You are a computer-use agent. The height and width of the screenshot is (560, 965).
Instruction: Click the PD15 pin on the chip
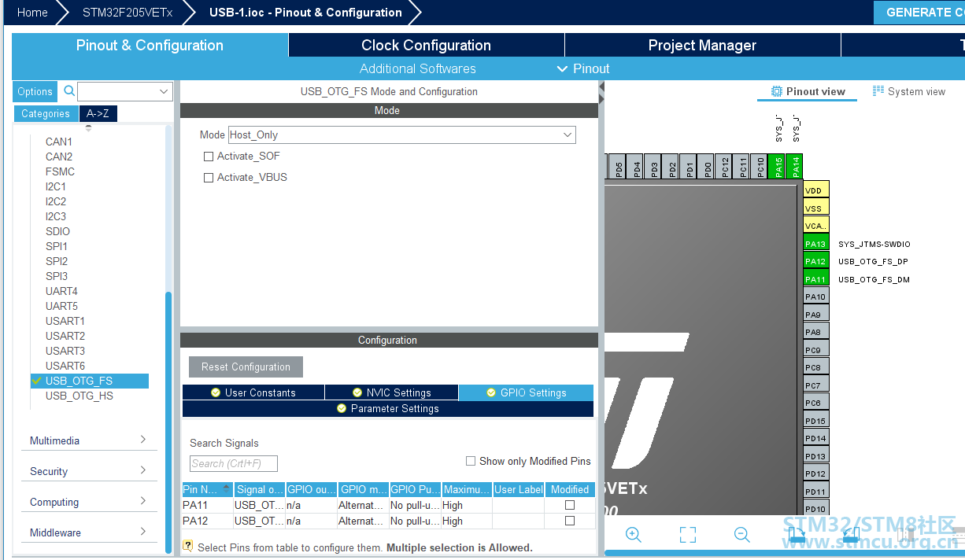tap(815, 421)
